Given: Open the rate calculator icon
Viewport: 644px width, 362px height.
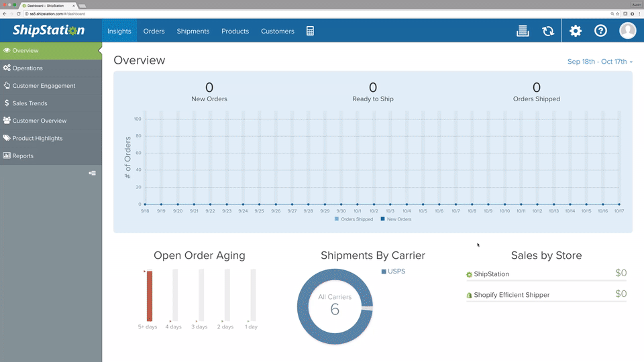Looking at the screenshot, I should pos(310,31).
